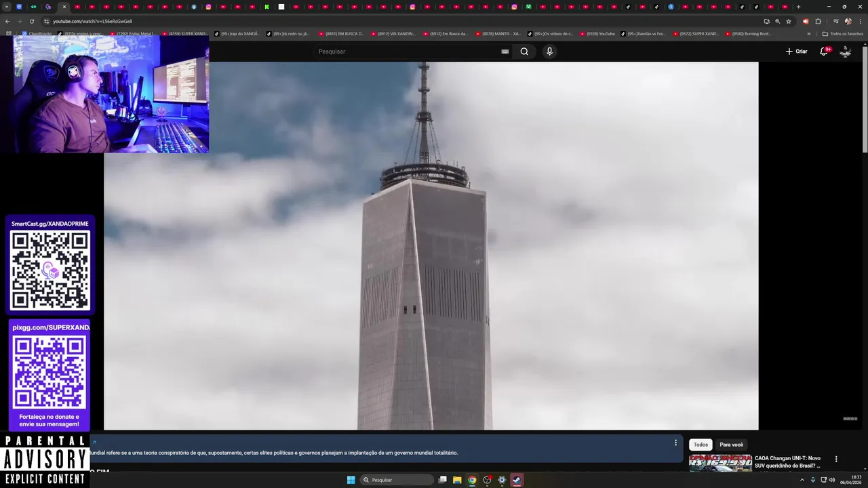Open the YouTube account avatar menu
The height and width of the screenshot is (488, 868).
point(846,52)
